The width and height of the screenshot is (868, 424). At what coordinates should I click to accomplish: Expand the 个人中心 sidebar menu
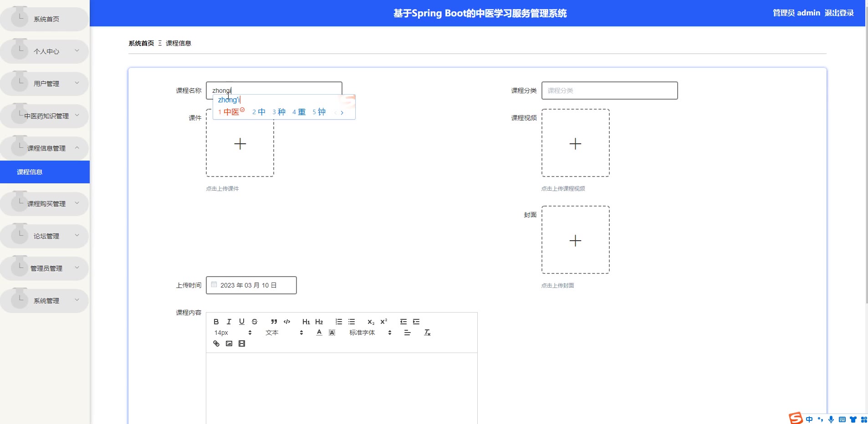(x=44, y=51)
